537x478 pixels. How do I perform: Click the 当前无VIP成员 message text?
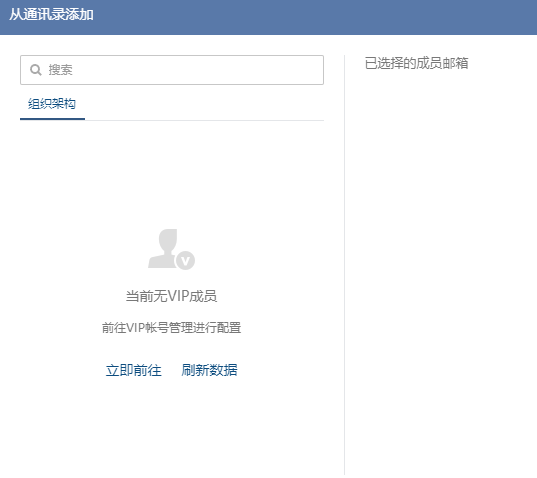point(171,296)
